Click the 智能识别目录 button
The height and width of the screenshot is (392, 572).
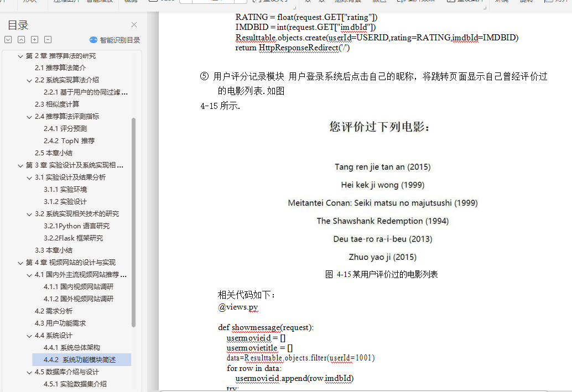click(115, 40)
